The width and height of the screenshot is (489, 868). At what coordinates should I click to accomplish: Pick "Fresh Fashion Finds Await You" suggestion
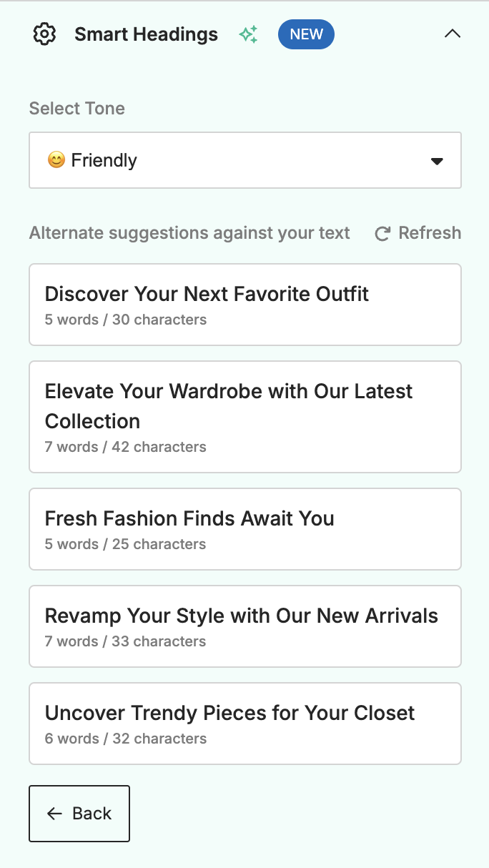pos(244,529)
